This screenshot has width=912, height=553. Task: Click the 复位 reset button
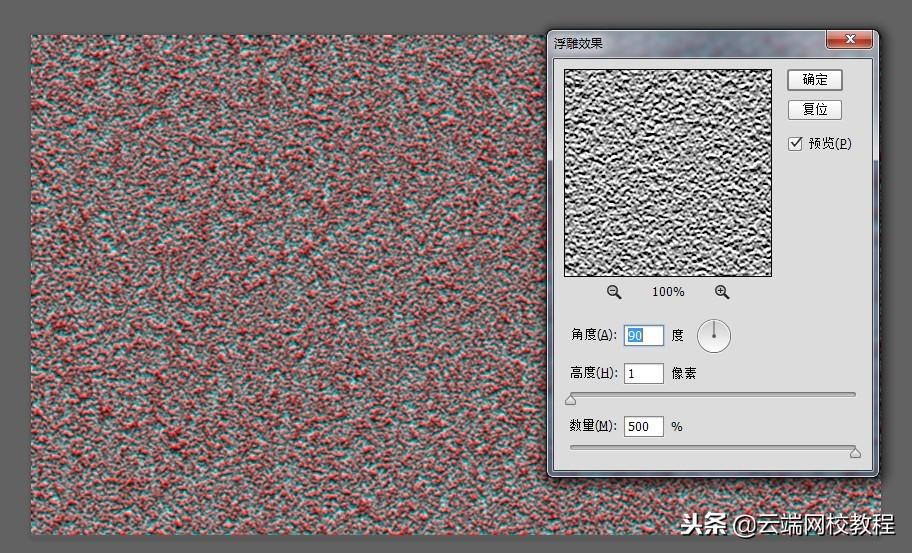click(814, 109)
